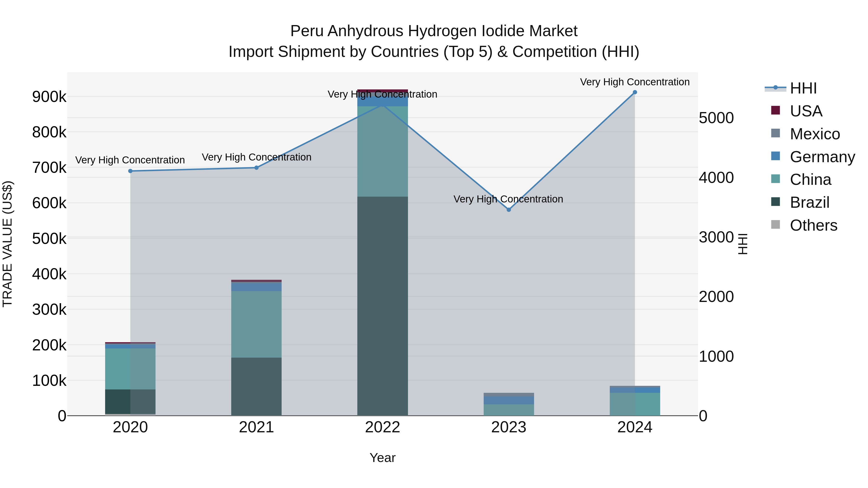The width and height of the screenshot is (868, 488).
Task: Click Very High Concentration label above 2021
Action: (257, 157)
